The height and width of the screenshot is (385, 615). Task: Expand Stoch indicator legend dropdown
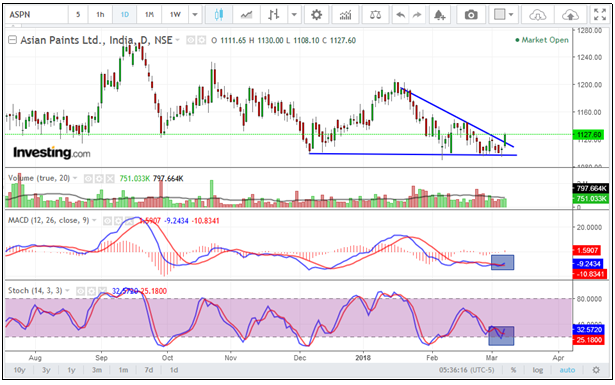coord(67,291)
